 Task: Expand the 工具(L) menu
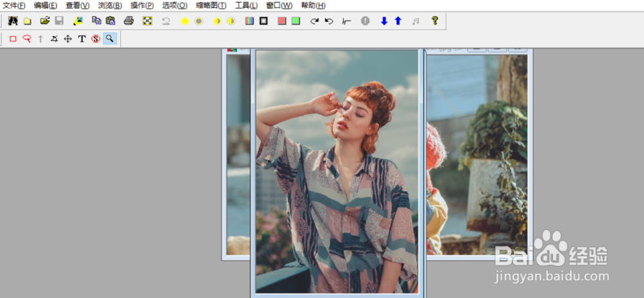coord(246,5)
